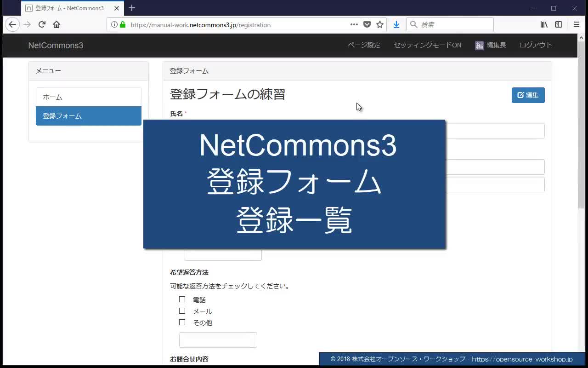Open page actions three-dot menu
Screen dimensions: 588x368
pos(354,25)
